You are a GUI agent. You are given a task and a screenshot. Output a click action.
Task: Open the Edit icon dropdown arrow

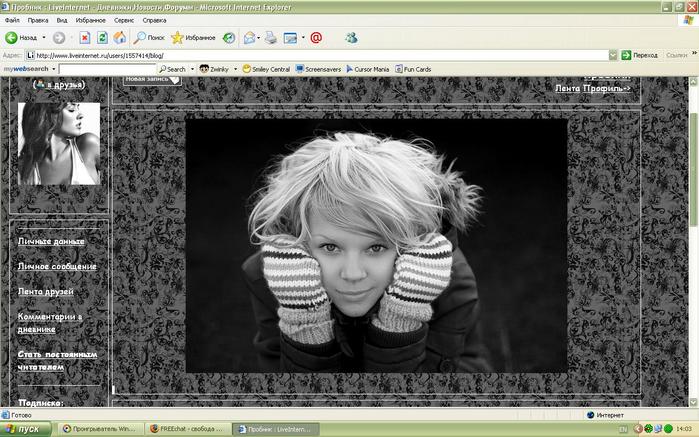(x=303, y=38)
